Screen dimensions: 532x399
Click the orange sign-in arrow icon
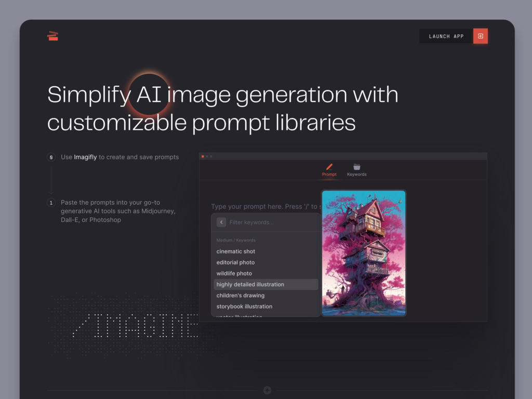pyautogui.click(x=481, y=36)
